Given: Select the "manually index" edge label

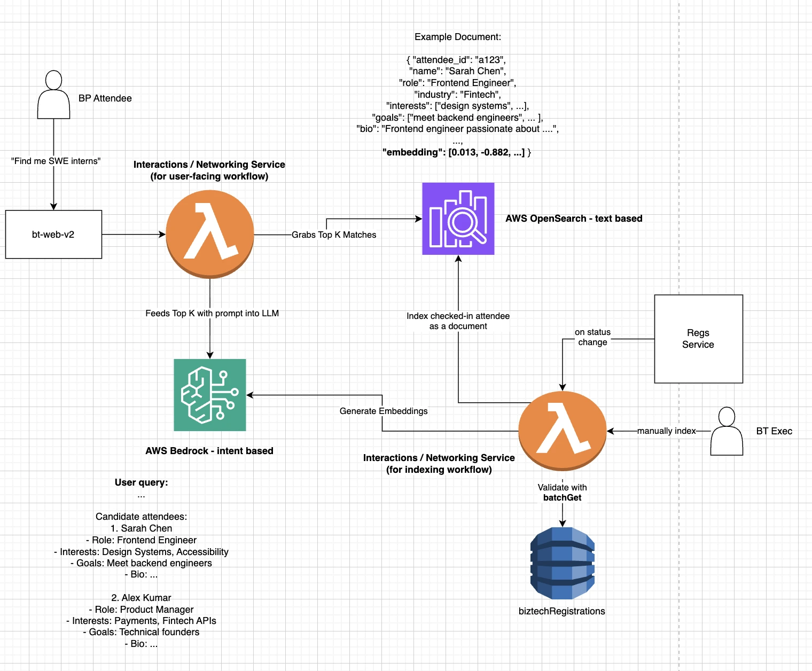Looking at the screenshot, I should [x=667, y=431].
